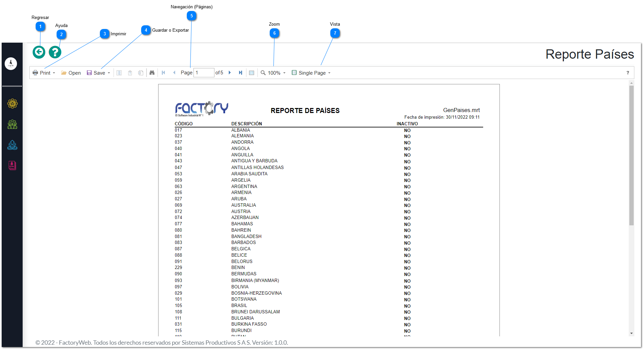This screenshot has width=644, height=350.
Task: Click the page number input field
Action: 204,73
